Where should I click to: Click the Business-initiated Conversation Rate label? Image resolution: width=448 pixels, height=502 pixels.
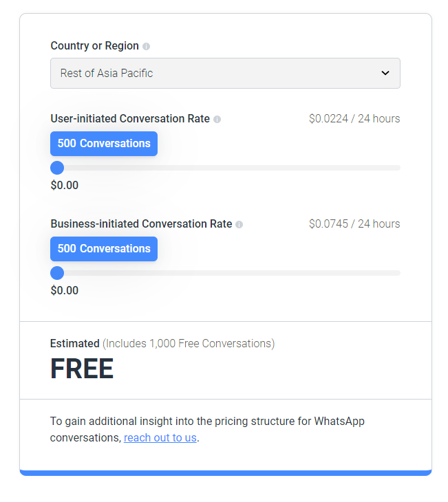[x=141, y=223]
